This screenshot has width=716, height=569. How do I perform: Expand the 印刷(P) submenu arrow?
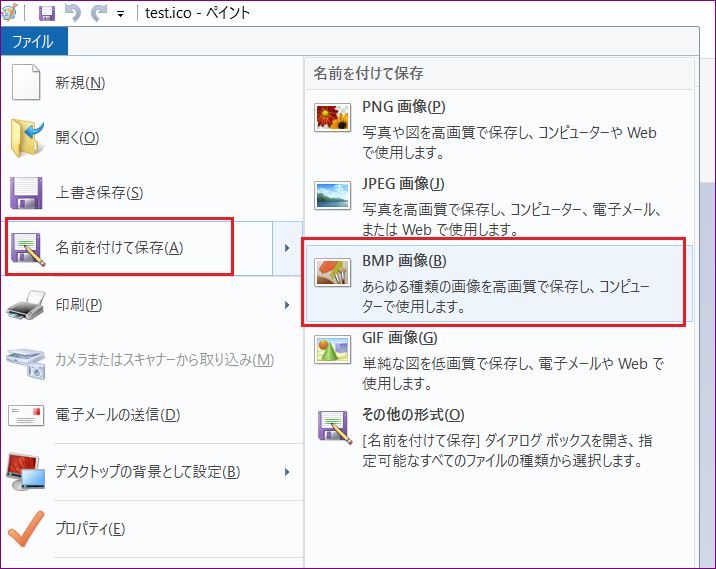[287, 305]
